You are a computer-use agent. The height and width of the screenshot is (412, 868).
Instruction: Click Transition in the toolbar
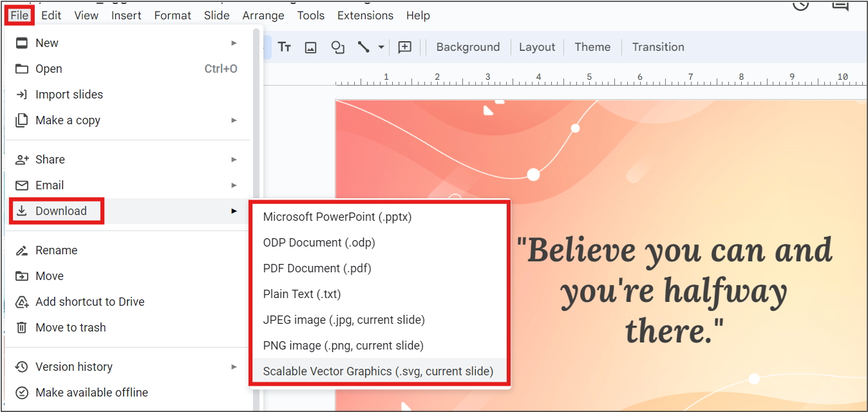657,46
